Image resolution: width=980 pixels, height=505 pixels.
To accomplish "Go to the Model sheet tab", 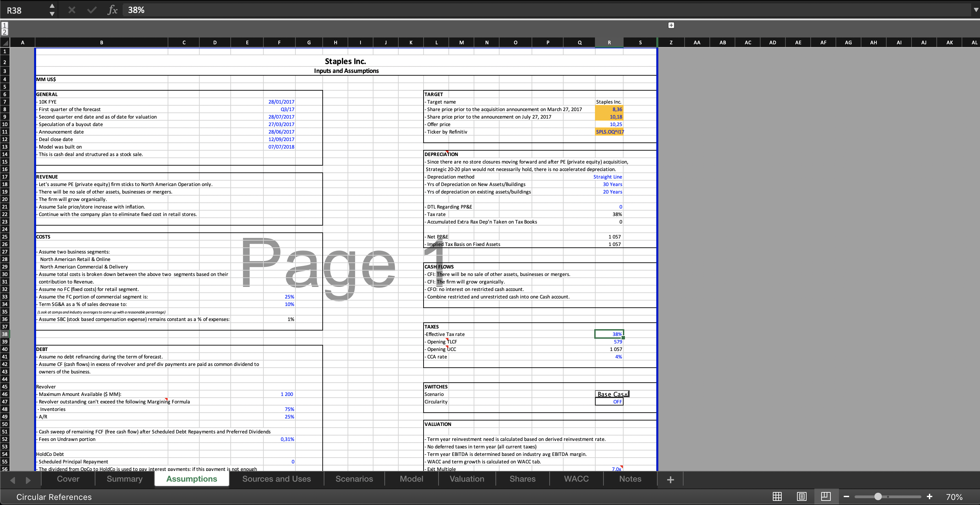I will tap(411, 479).
